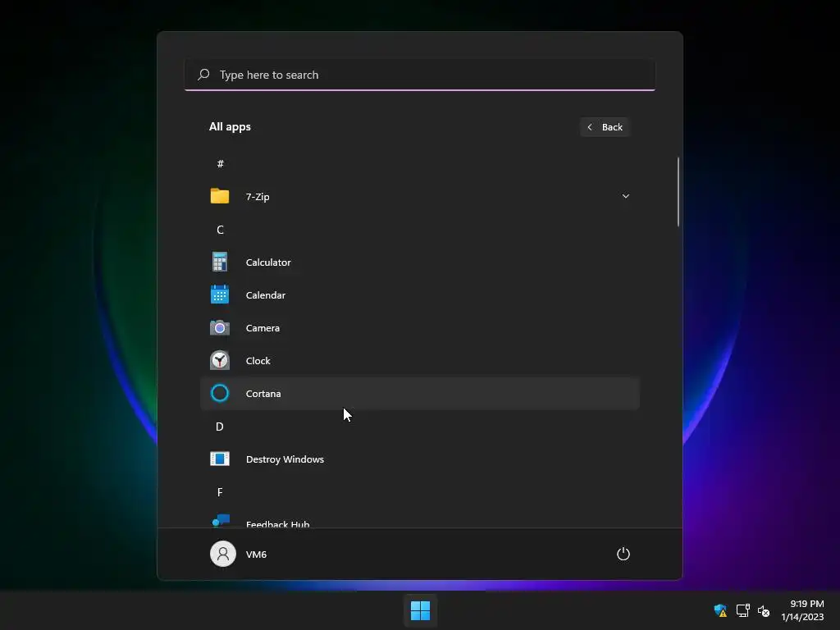Open the 7-Zip folder icon
Image resolution: width=840 pixels, height=630 pixels.
tap(220, 196)
